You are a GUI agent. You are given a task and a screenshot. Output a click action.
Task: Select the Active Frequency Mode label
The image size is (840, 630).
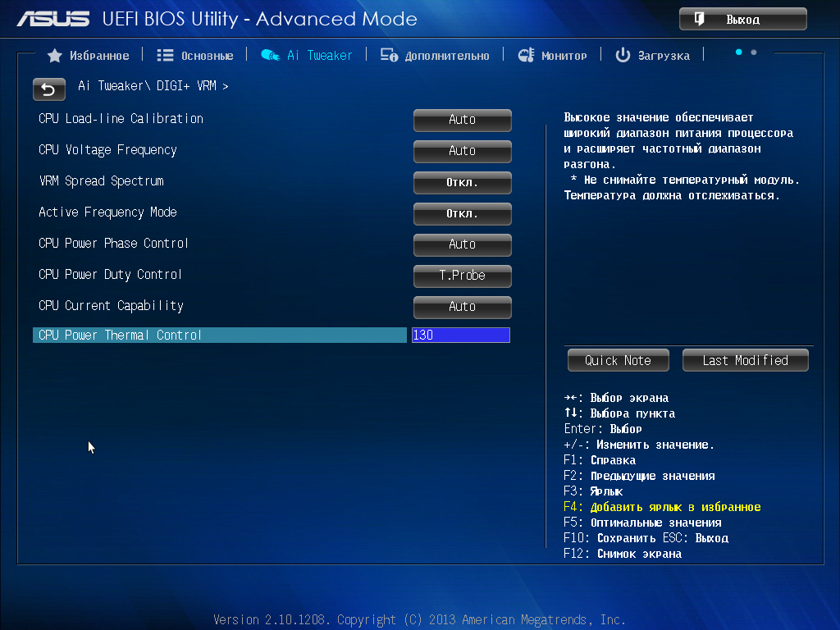coord(107,212)
